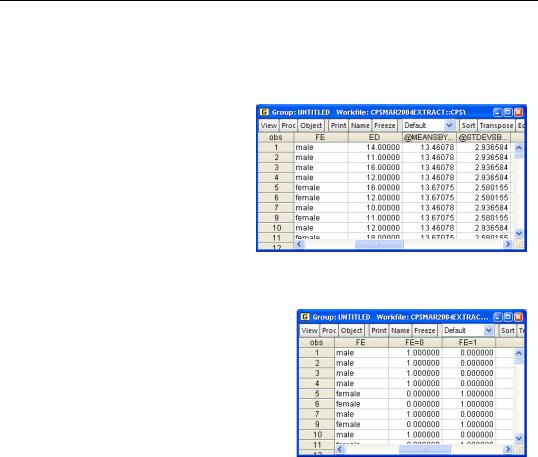Click Sort button in upper Group window

pos(468,126)
